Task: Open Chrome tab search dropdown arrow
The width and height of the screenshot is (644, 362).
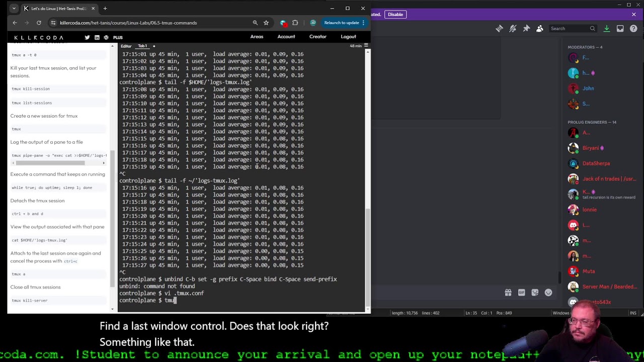Action: pyautogui.click(x=14, y=9)
